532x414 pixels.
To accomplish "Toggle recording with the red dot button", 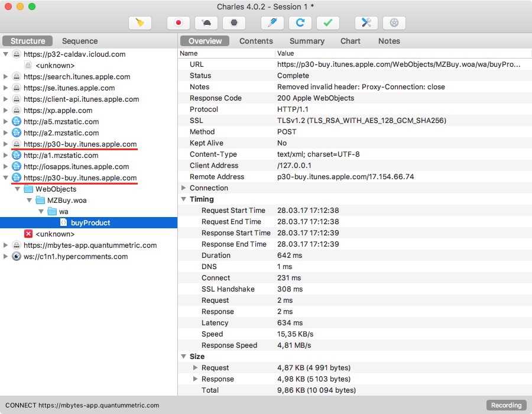I will pyautogui.click(x=179, y=23).
